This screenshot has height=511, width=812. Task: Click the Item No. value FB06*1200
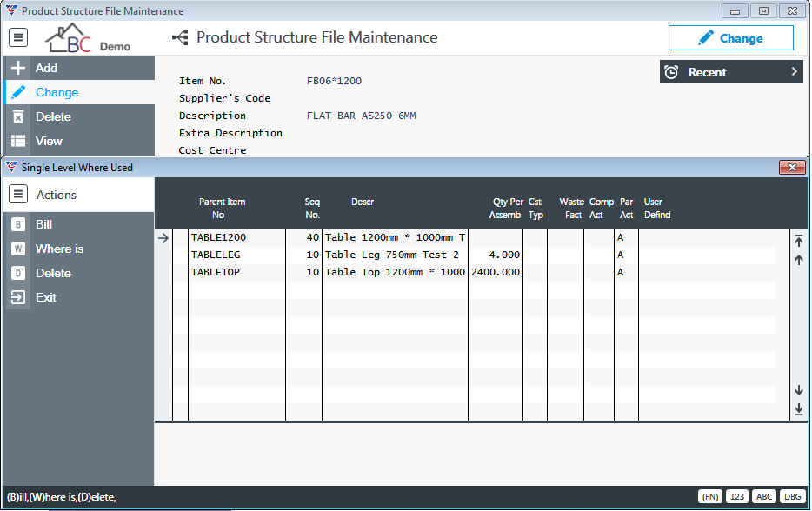[334, 81]
